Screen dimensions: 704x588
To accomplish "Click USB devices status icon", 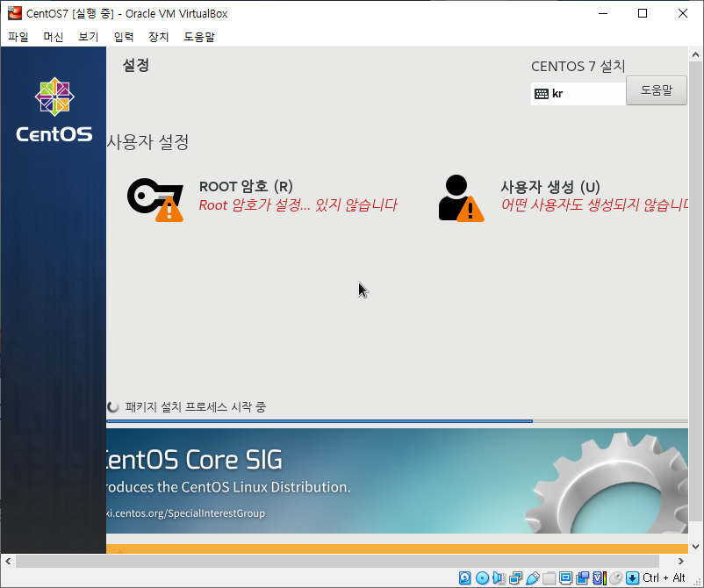I will point(533,577).
